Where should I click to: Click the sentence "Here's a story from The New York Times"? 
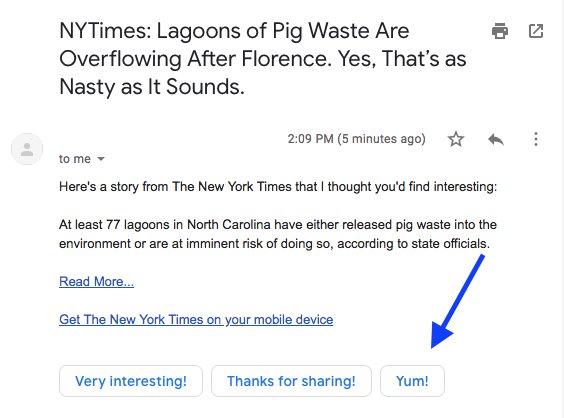coord(278,187)
